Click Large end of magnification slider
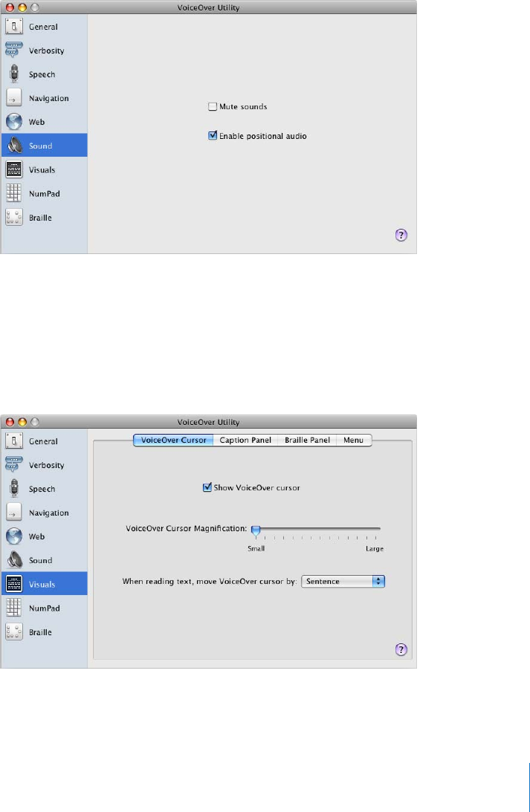The height and width of the screenshot is (812, 530). tap(375, 548)
